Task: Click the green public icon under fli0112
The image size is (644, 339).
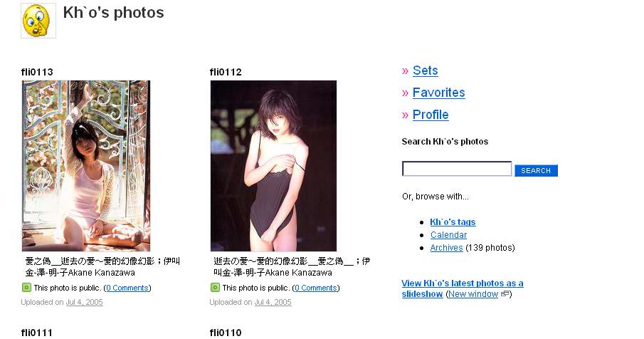Action: coord(215,288)
